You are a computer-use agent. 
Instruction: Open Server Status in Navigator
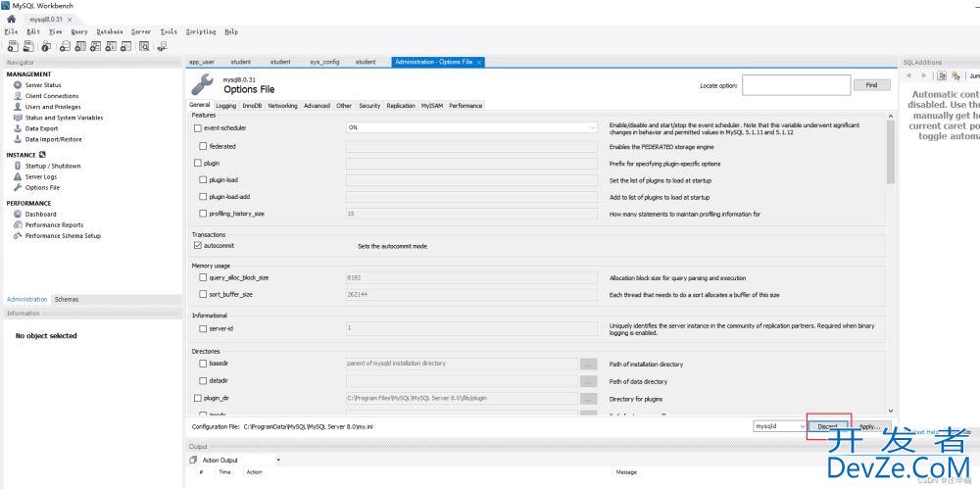click(x=43, y=85)
